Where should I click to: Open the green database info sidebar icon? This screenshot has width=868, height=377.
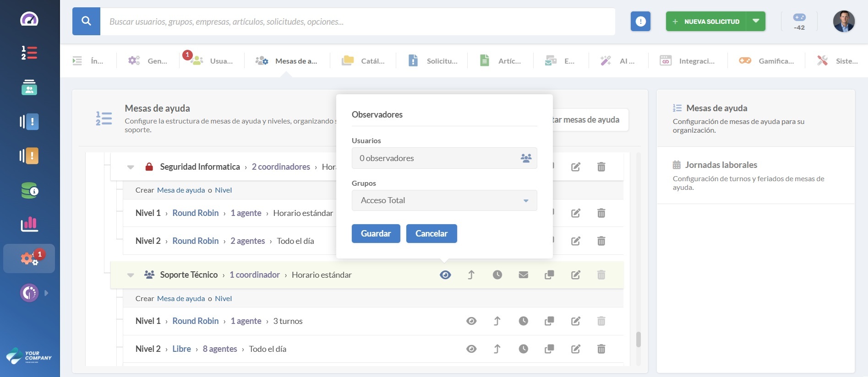pos(29,190)
